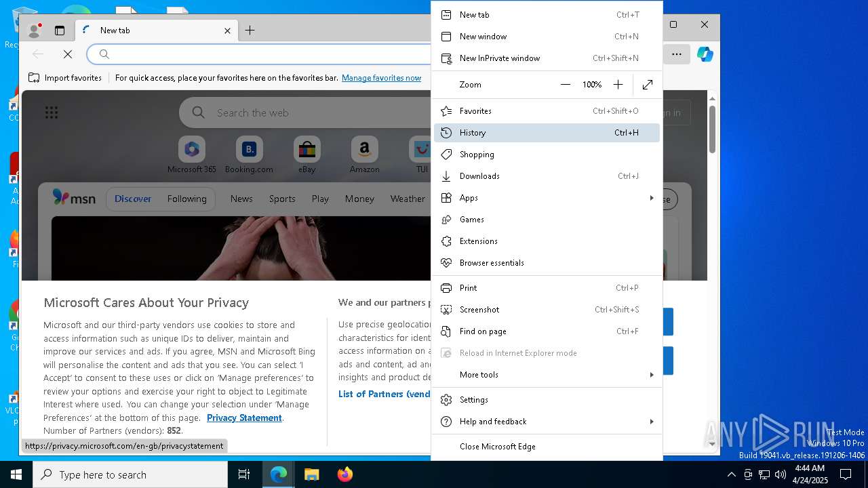Screen dimensions: 868x488
Task: Close the New tab tab
Action: [x=227, y=30]
